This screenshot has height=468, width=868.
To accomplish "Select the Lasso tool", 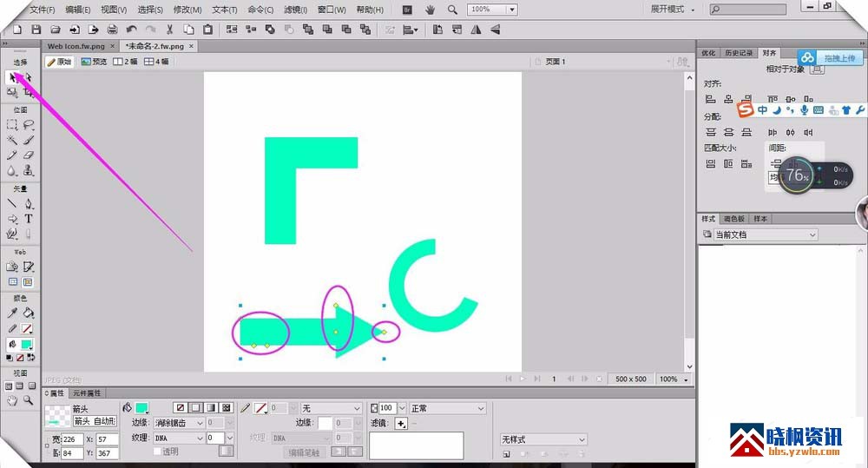I will tap(29, 125).
